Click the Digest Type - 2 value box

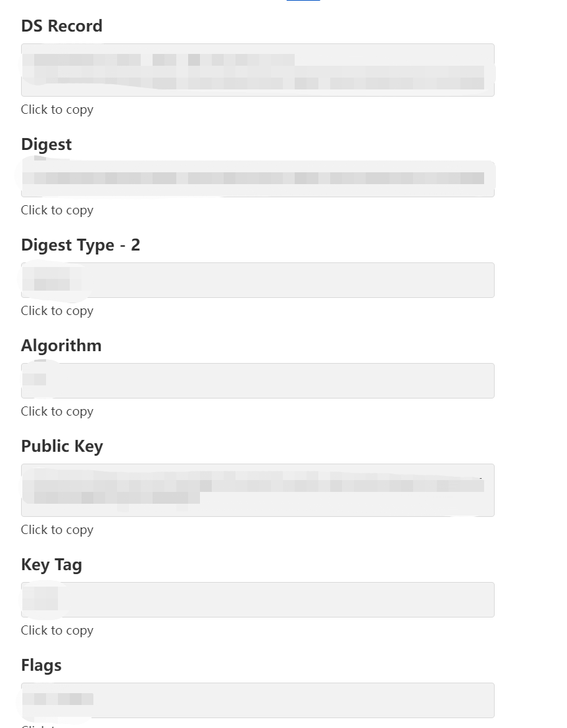[x=258, y=280]
